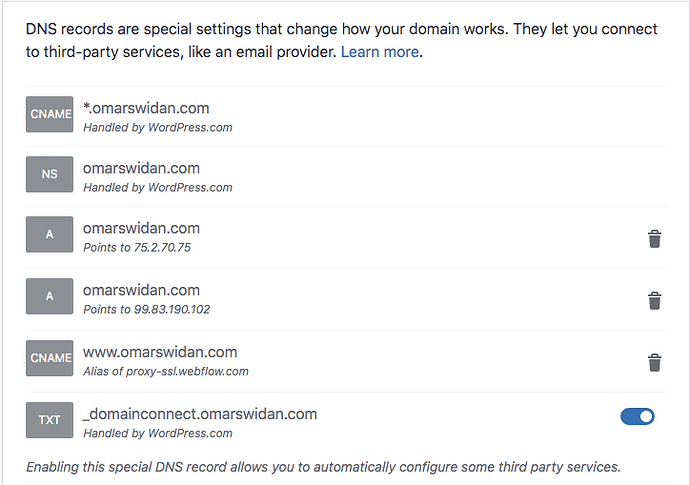Click the _domainconnect.omarswidan.com record name
690x485 pixels.
pos(200,415)
